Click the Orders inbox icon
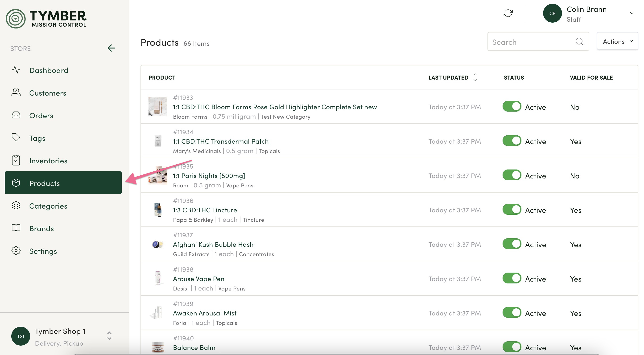This screenshot has width=644, height=355. pos(16,115)
